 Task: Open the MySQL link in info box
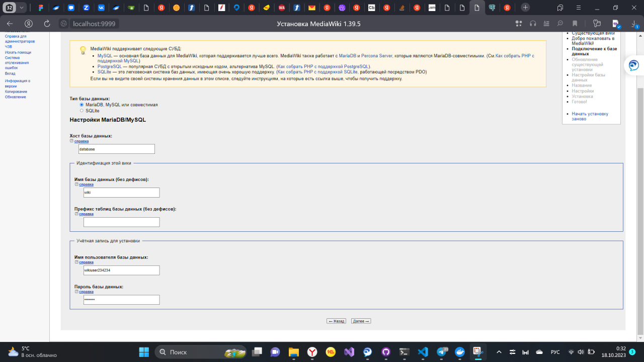point(105,56)
